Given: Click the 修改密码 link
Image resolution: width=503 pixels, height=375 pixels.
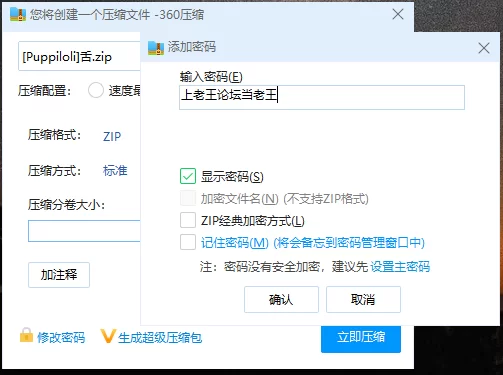Looking at the screenshot, I should [x=61, y=337].
